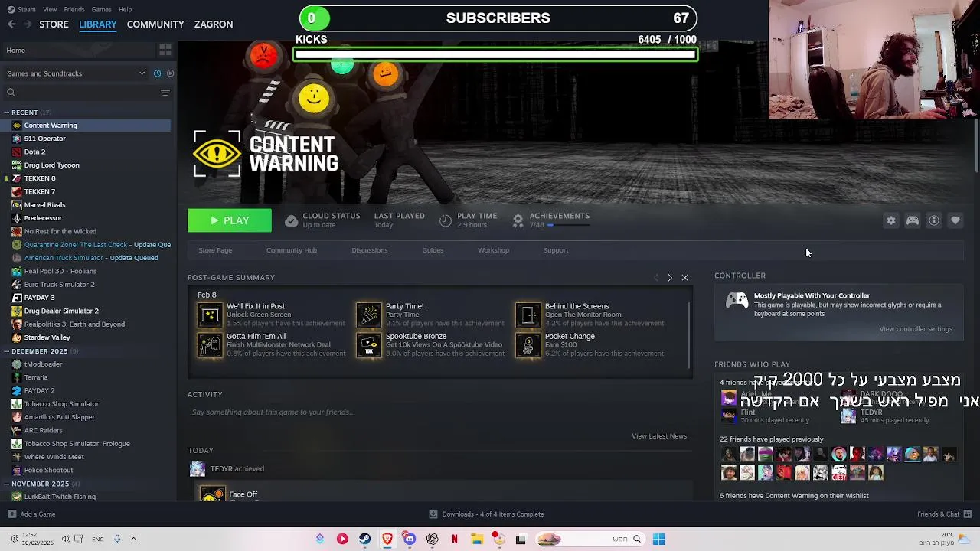Show next post-game summary
The width and height of the screenshot is (980, 551).
click(x=670, y=278)
